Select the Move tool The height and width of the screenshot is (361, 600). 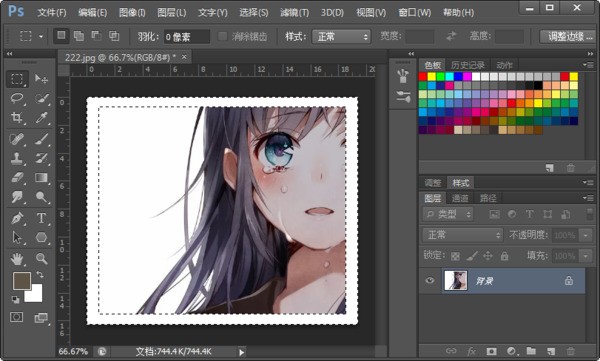(x=41, y=79)
